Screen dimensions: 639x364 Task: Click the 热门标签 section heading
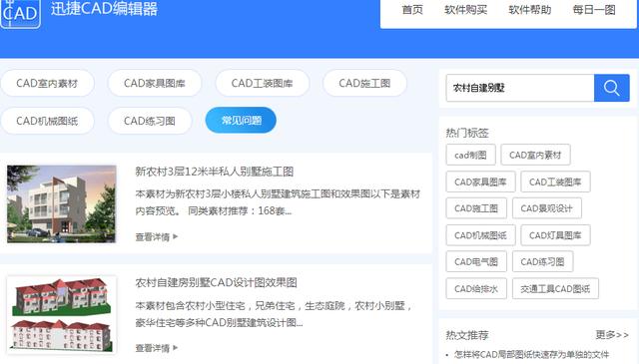[x=467, y=133]
